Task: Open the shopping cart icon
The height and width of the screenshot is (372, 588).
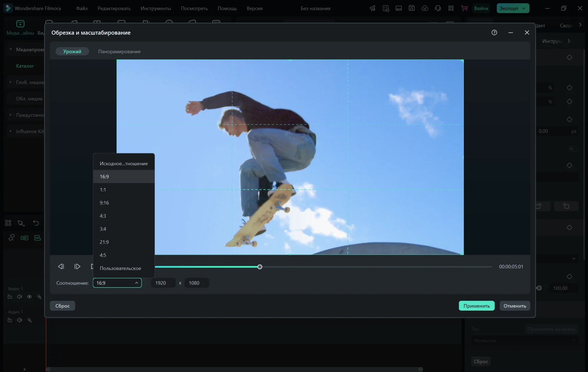Action: pos(464,8)
